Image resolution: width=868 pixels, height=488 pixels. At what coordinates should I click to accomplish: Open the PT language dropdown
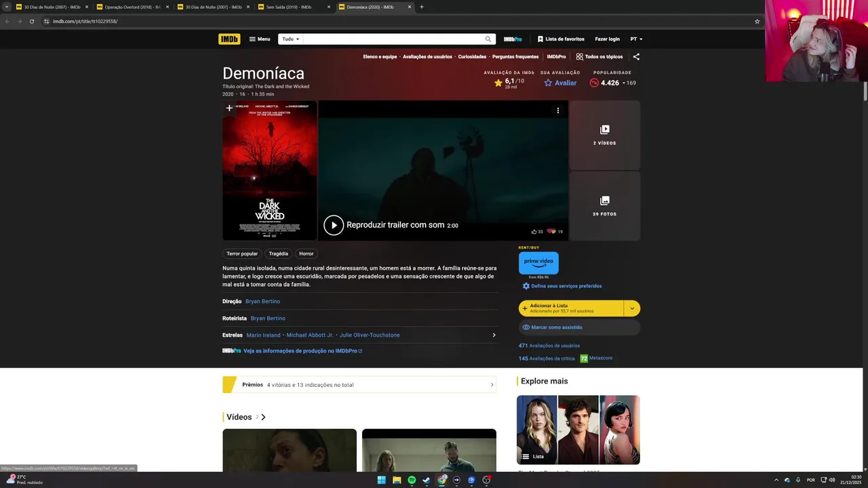[x=636, y=39]
